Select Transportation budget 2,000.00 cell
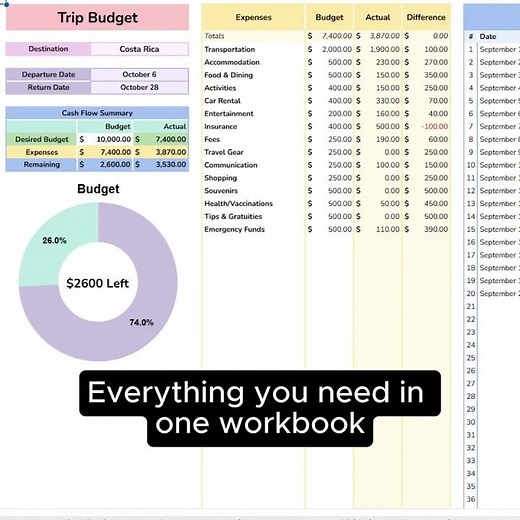 coord(329,49)
